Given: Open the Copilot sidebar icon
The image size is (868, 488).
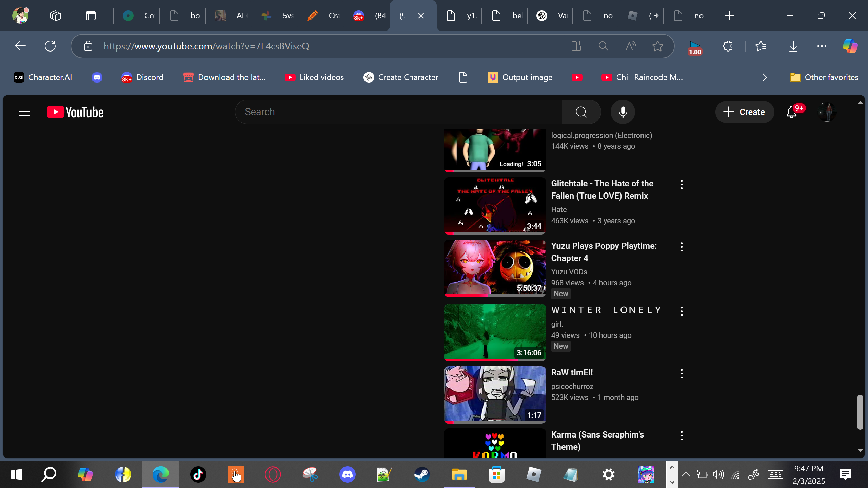Looking at the screenshot, I should [850, 46].
